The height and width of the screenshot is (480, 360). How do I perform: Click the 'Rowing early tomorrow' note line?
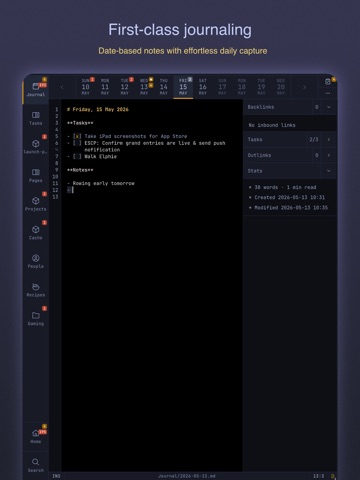[x=104, y=183]
